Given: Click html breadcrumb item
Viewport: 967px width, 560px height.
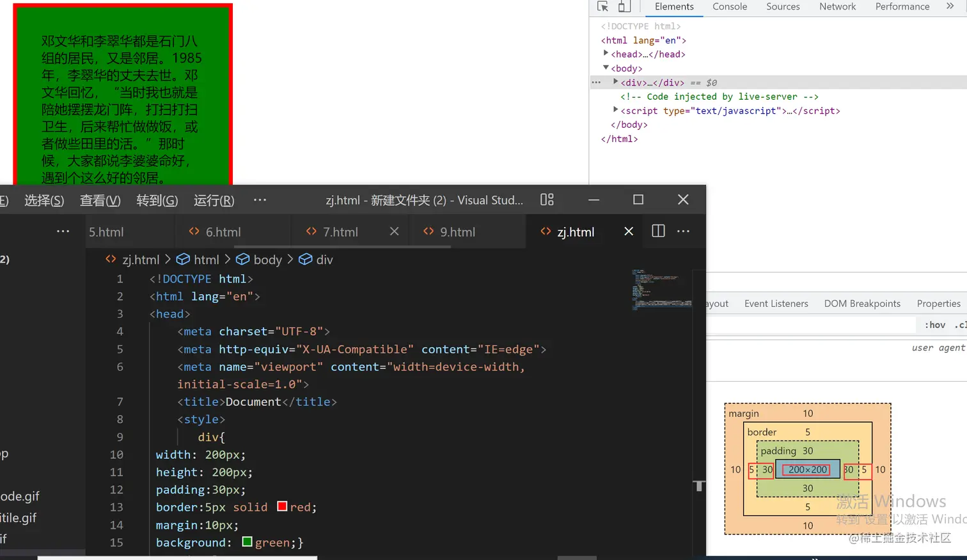Looking at the screenshot, I should [x=198, y=260].
